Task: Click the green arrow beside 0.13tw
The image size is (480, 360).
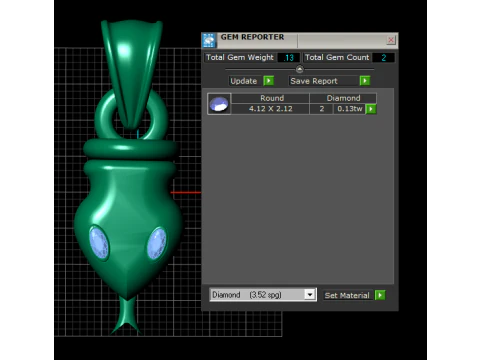Action: [x=371, y=109]
